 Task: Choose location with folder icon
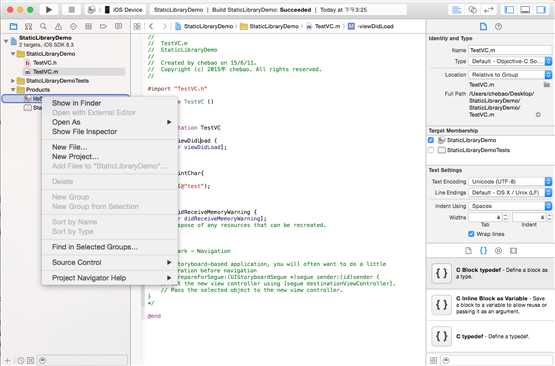click(x=547, y=84)
